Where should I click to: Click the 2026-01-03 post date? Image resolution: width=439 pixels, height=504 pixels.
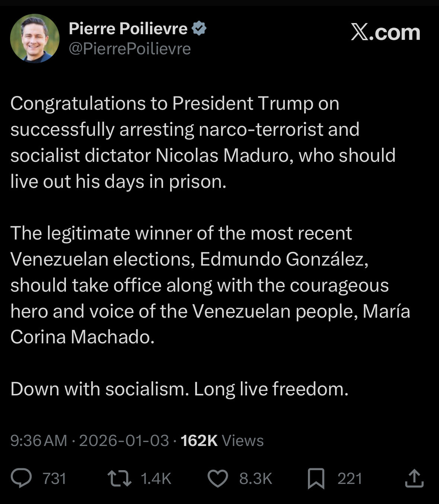pos(124,440)
